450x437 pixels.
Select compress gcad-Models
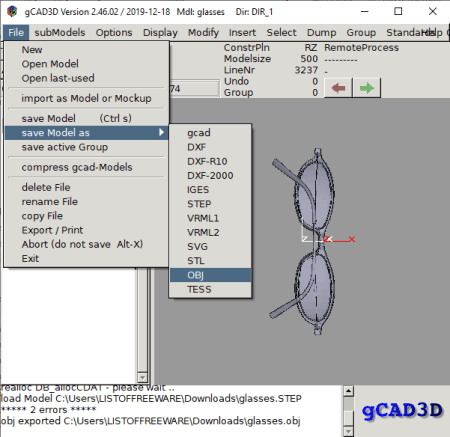pos(86,167)
